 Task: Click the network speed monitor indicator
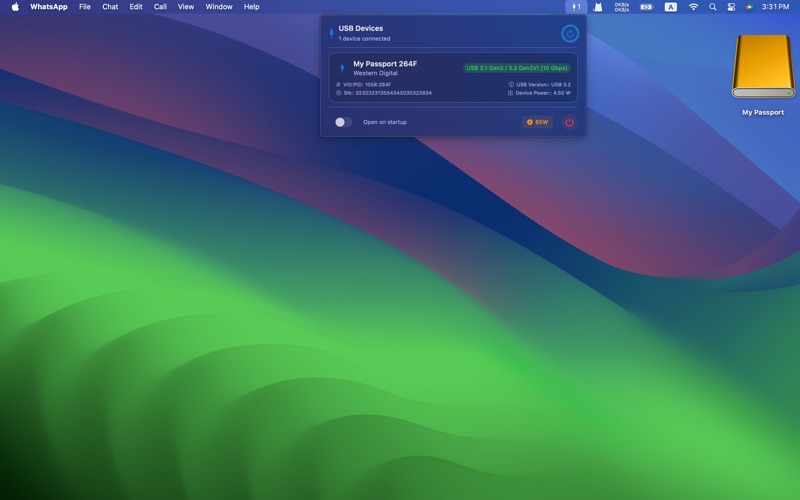click(621, 7)
